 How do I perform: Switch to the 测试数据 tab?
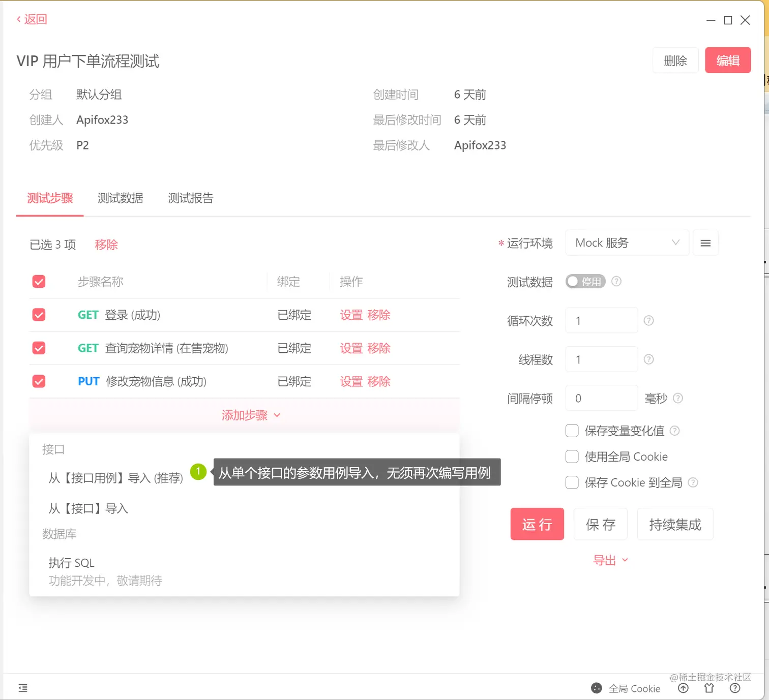(x=120, y=198)
